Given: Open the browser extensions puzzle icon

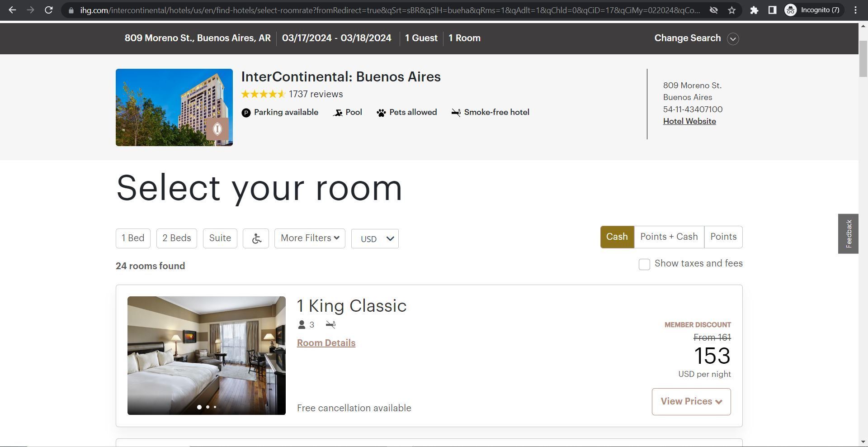Looking at the screenshot, I should pyautogui.click(x=754, y=10).
